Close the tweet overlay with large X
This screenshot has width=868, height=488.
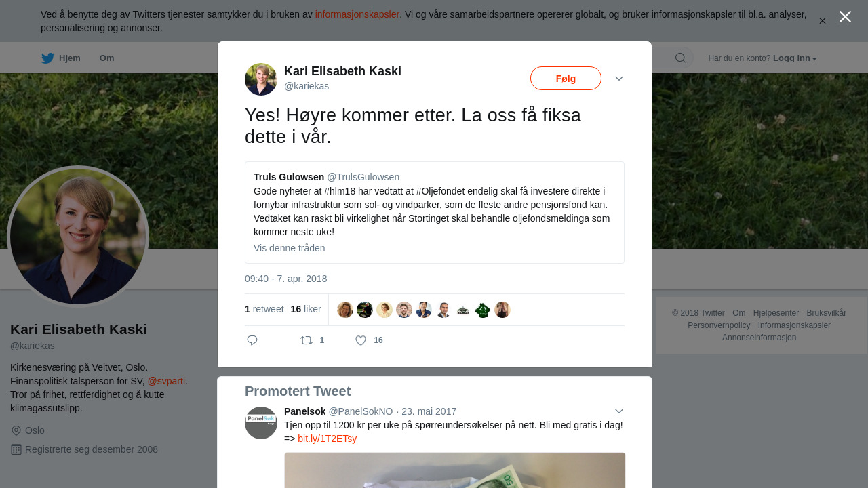point(845,17)
